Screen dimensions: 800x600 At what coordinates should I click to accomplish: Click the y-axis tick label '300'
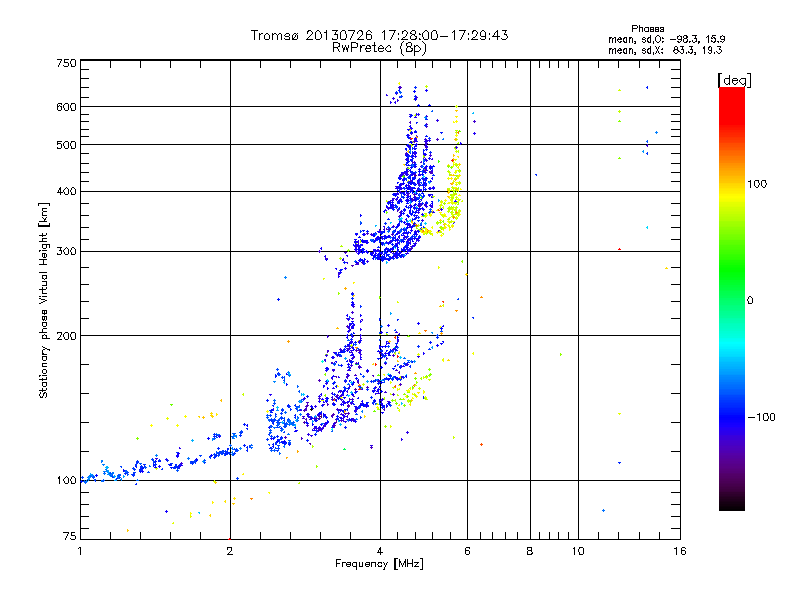[67, 252]
